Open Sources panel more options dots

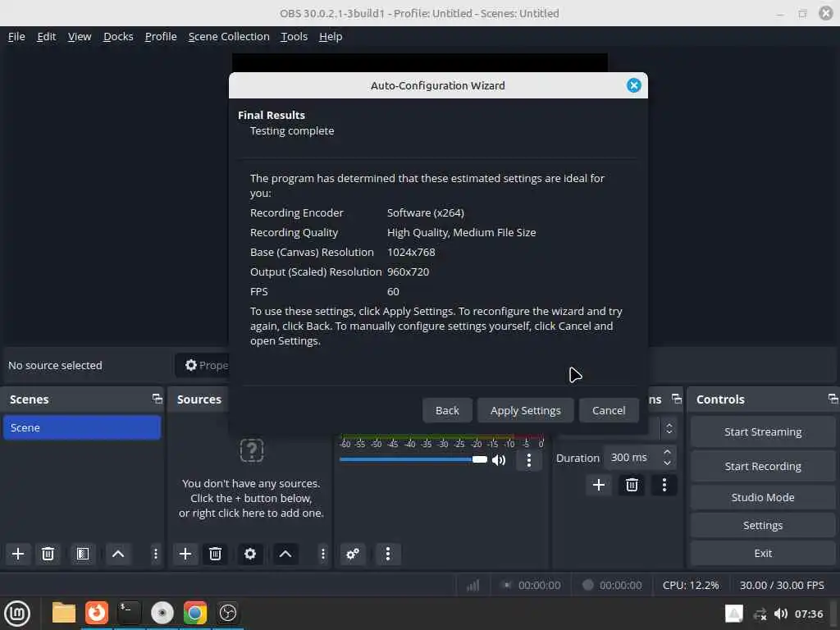322,554
